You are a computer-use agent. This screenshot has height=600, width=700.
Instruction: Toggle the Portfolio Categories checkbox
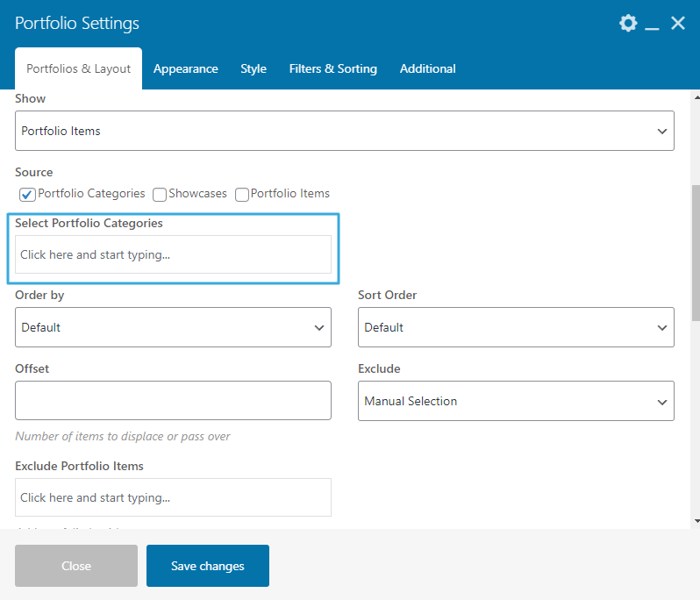coord(27,194)
